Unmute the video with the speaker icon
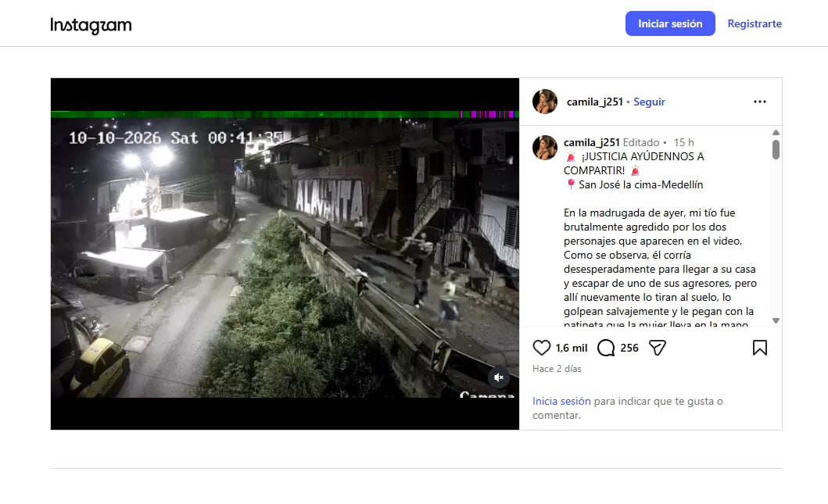The width and height of the screenshot is (828, 504). point(499,377)
